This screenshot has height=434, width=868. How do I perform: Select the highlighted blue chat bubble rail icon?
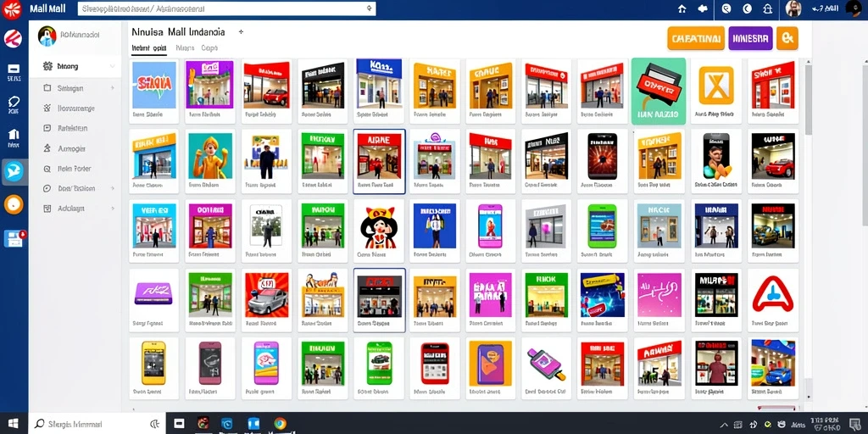coord(14,171)
